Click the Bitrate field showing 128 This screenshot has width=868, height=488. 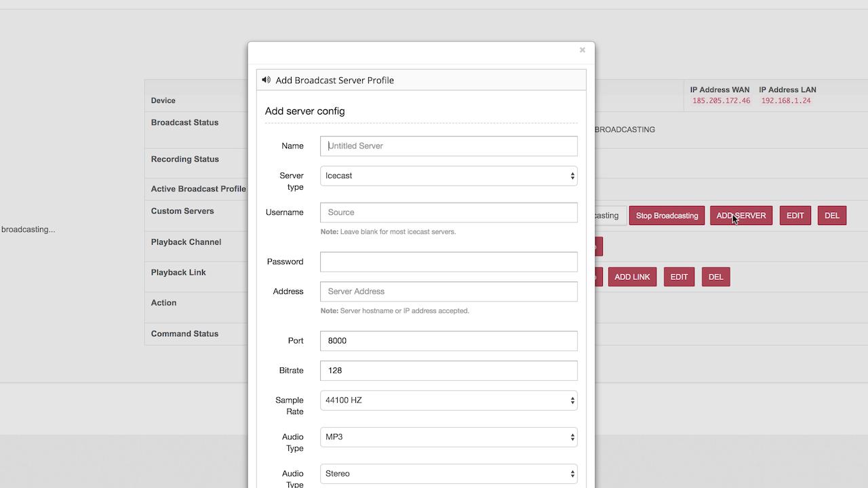point(449,370)
